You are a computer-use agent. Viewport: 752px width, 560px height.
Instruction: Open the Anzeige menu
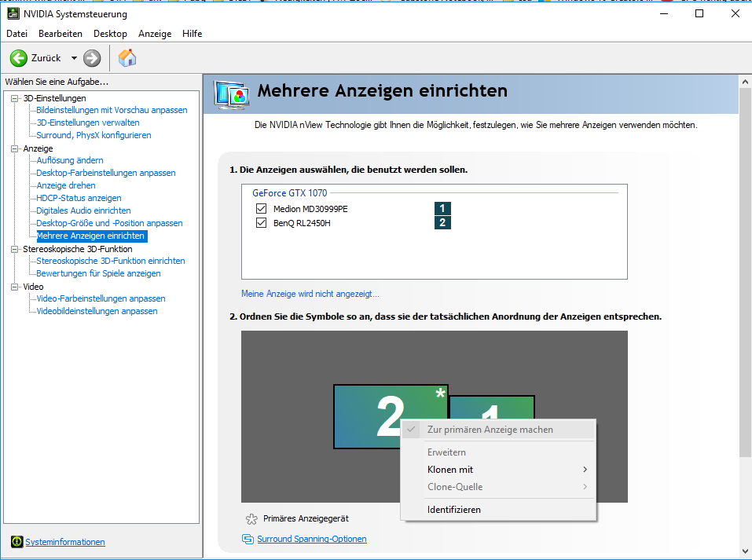pyautogui.click(x=155, y=34)
